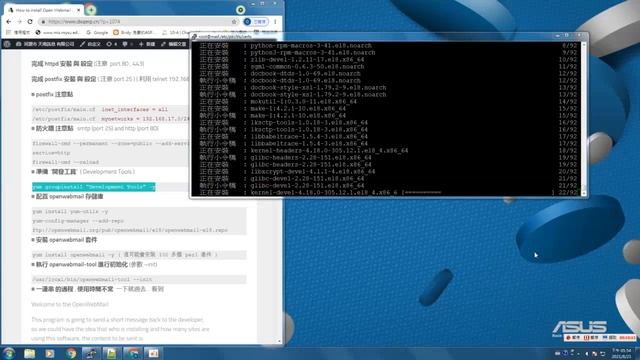
Task: Click the PuTTY terminal window scrollbar
Action: tap(584, 118)
